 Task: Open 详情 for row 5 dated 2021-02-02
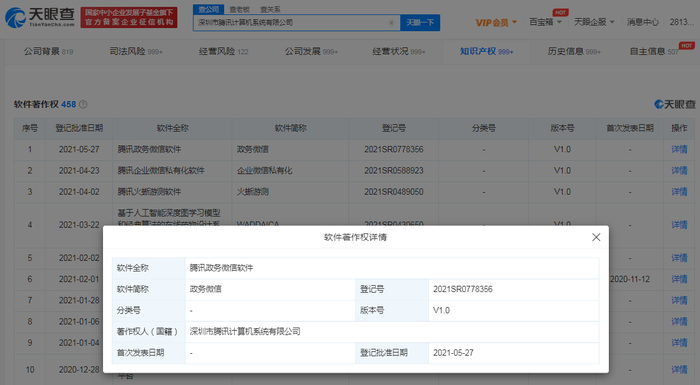tap(679, 258)
